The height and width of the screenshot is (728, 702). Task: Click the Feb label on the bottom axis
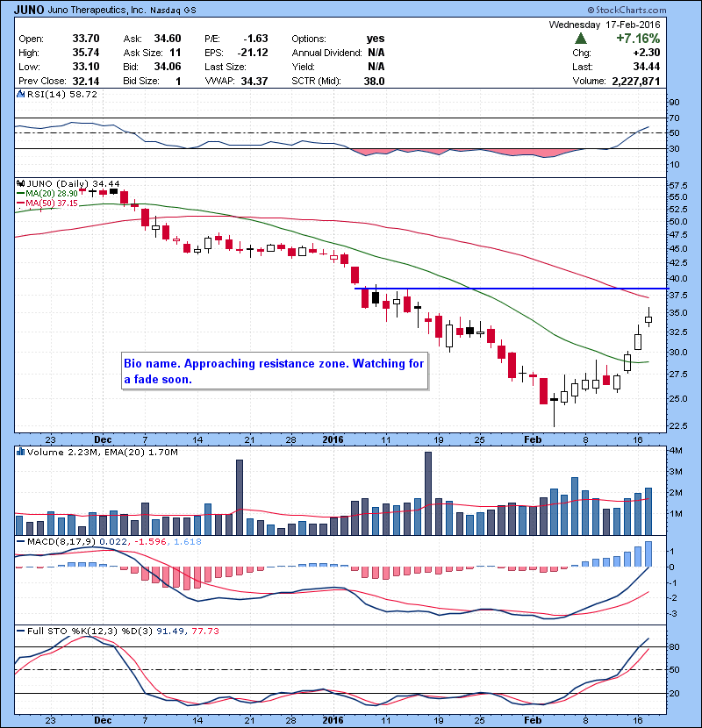[533, 720]
